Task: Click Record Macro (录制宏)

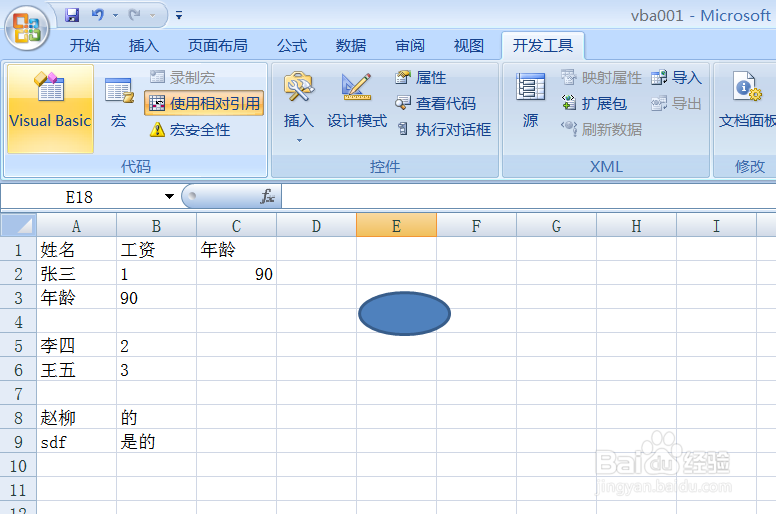Action: tap(182, 77)
